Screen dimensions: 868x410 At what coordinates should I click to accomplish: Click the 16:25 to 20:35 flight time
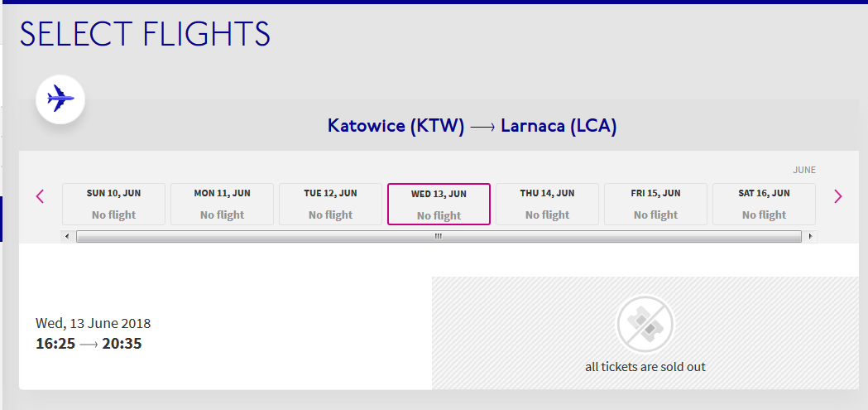tap(89, 344)
